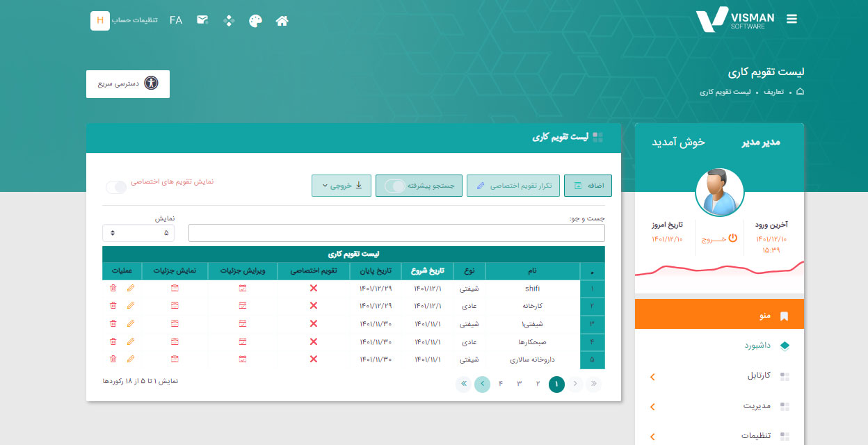Click the داروخانه سالاری name cell
The width and height of the screenshot is (868, 445).
533,359
